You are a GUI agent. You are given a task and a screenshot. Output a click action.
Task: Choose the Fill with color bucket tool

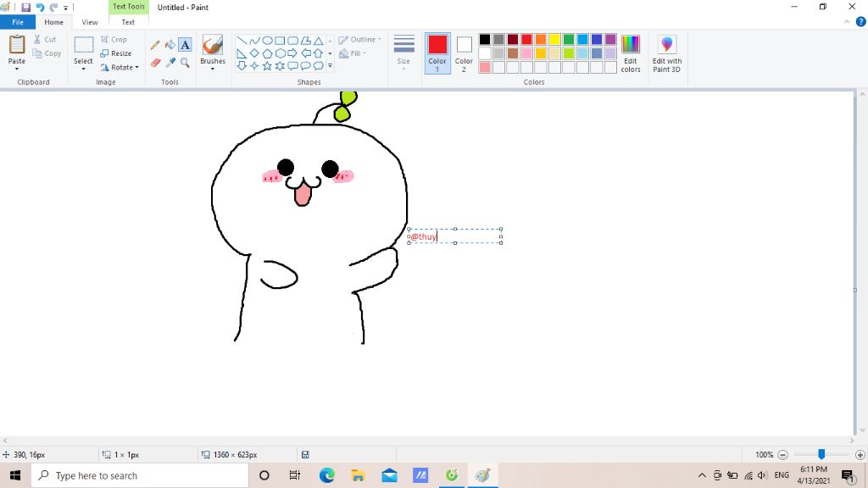pos(170,45)
